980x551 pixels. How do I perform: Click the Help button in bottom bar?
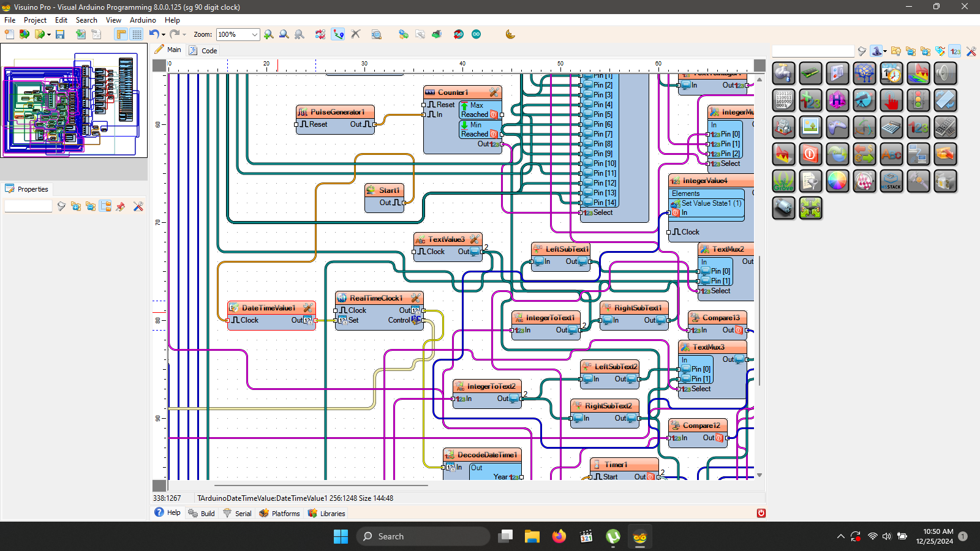(167, 512)
